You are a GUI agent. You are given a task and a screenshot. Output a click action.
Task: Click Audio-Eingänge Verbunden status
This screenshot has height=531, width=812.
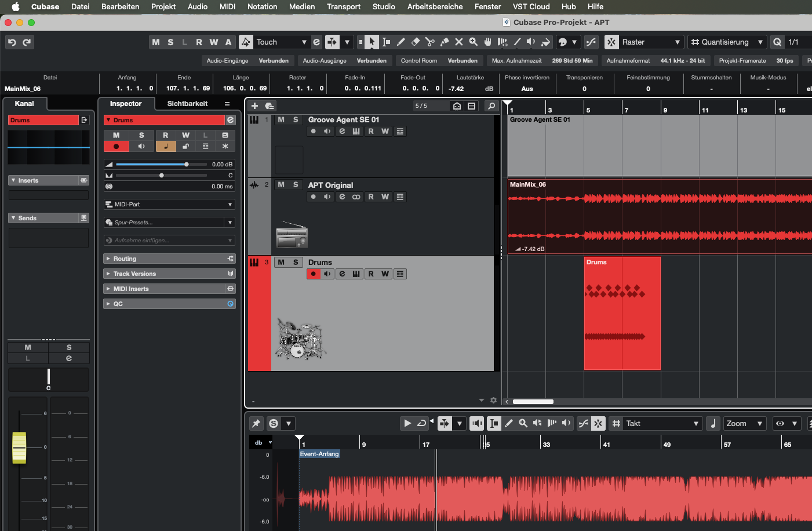pyautogui.click(x=247, y=60)
